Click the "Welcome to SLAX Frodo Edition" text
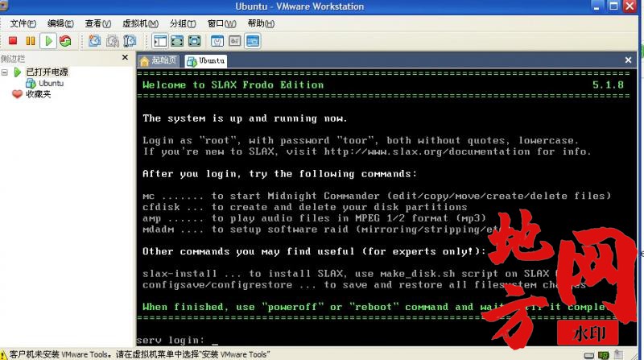 pos(233,85)
